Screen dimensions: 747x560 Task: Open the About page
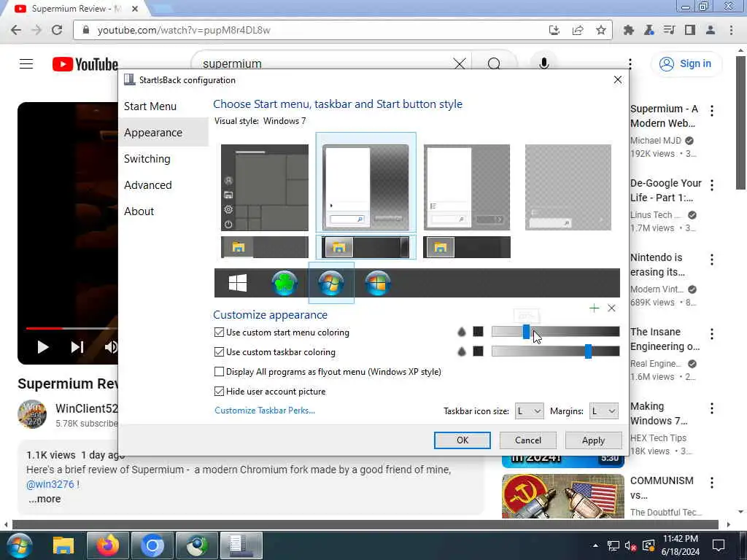pyautogui.click(x=139, y=211)
